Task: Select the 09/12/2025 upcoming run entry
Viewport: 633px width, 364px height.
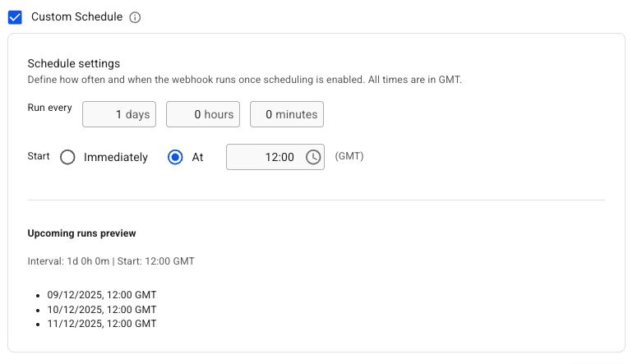Action: tap(102, 294)
